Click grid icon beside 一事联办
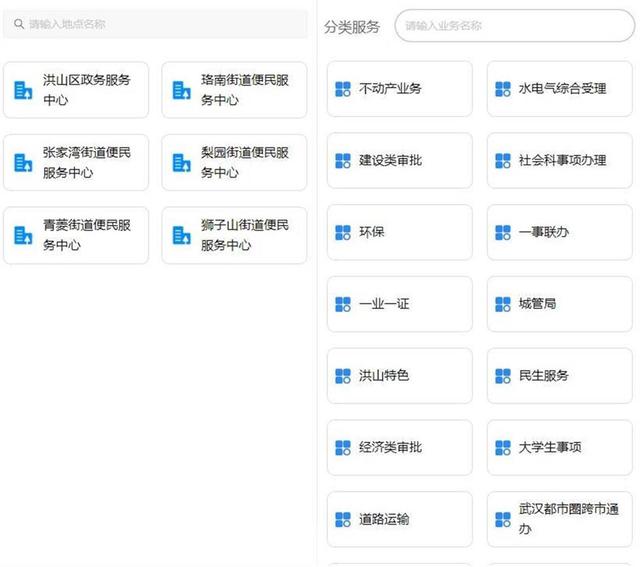Screen dimensions: 640x567 click(x=503, y=233)
